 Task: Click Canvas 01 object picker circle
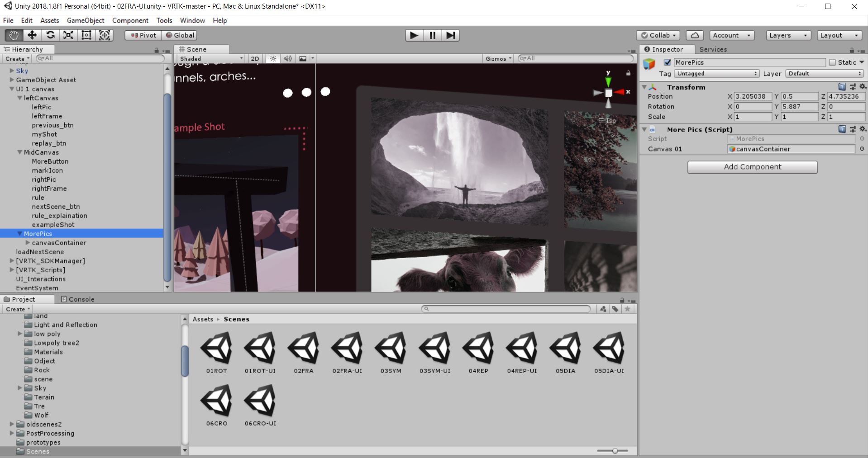862,149
